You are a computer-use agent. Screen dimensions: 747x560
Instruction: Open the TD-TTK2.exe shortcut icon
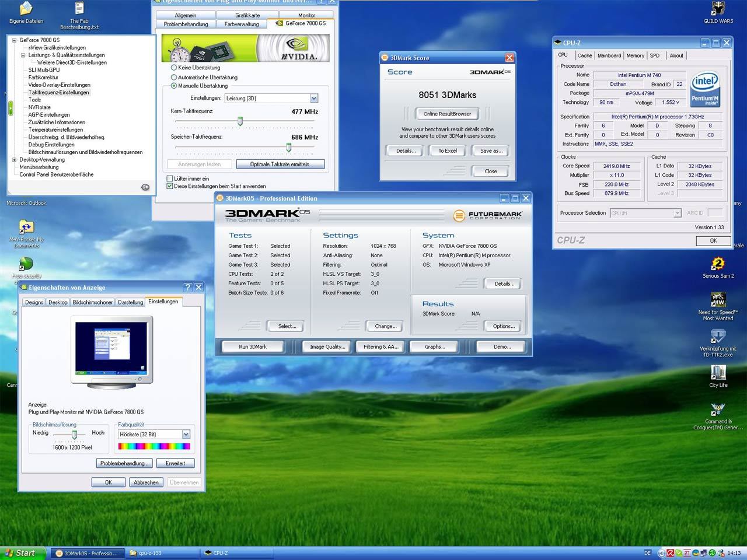pyautogui.click(x=718, y=337)
